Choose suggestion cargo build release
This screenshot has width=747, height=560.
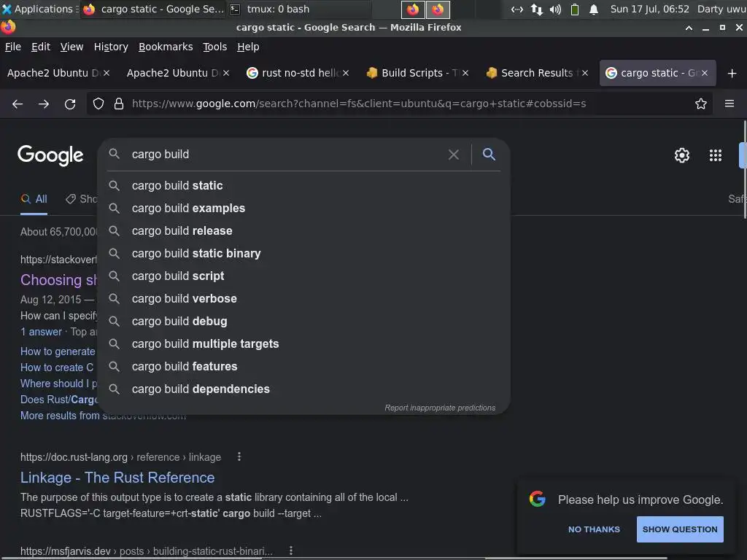304,230
